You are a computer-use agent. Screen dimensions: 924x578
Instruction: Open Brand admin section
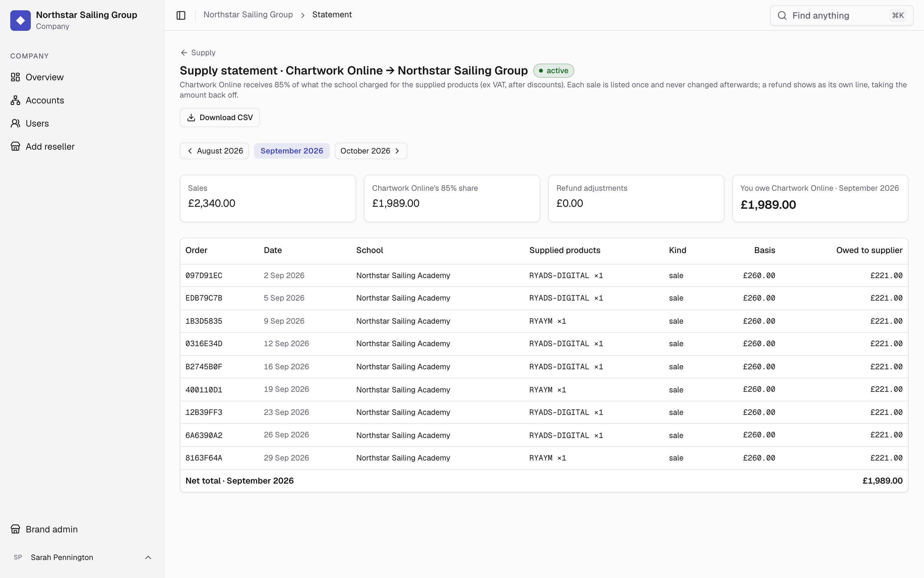[x=82, y=529]
